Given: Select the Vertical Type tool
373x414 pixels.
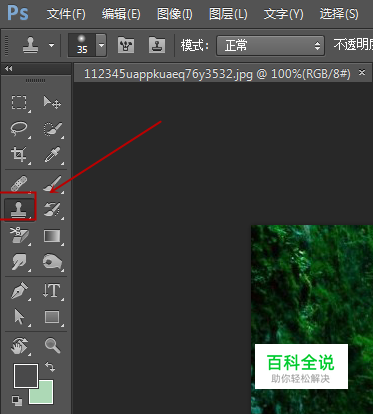Looking at the screenshot, I should [x=52, y=291].
